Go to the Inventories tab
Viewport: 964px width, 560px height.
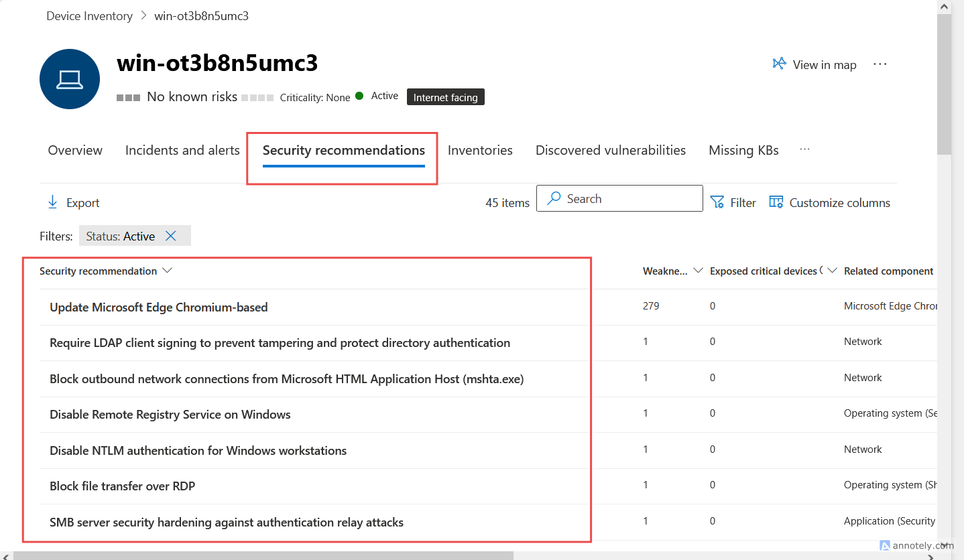click(480, 150)
